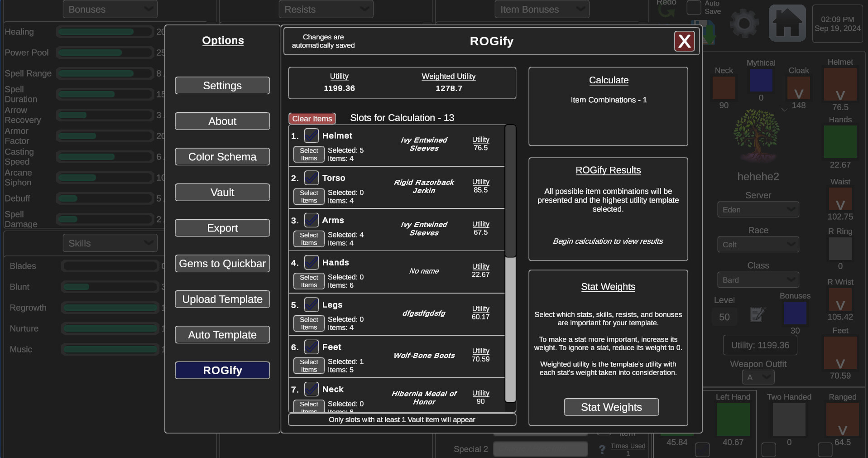Click Clear Items above the slot list
The height and width of the screenshot is (458, 868).
tap(312, 118)
